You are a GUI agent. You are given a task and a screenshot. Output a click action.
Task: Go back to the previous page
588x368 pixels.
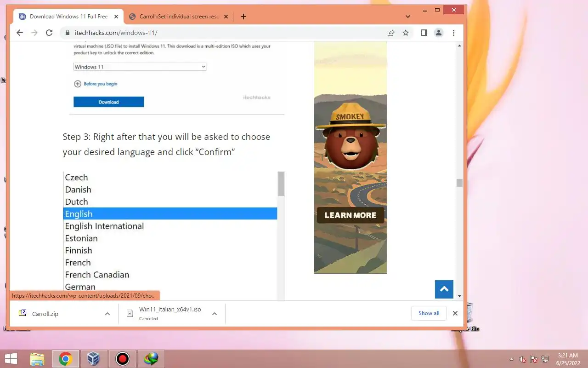point(19,33)
